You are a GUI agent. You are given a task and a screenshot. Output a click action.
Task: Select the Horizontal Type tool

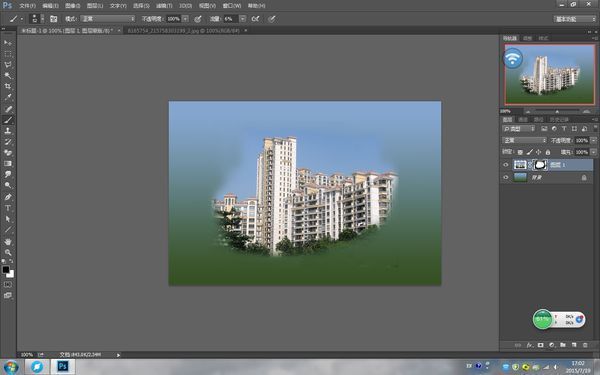[x=8, y=208]
